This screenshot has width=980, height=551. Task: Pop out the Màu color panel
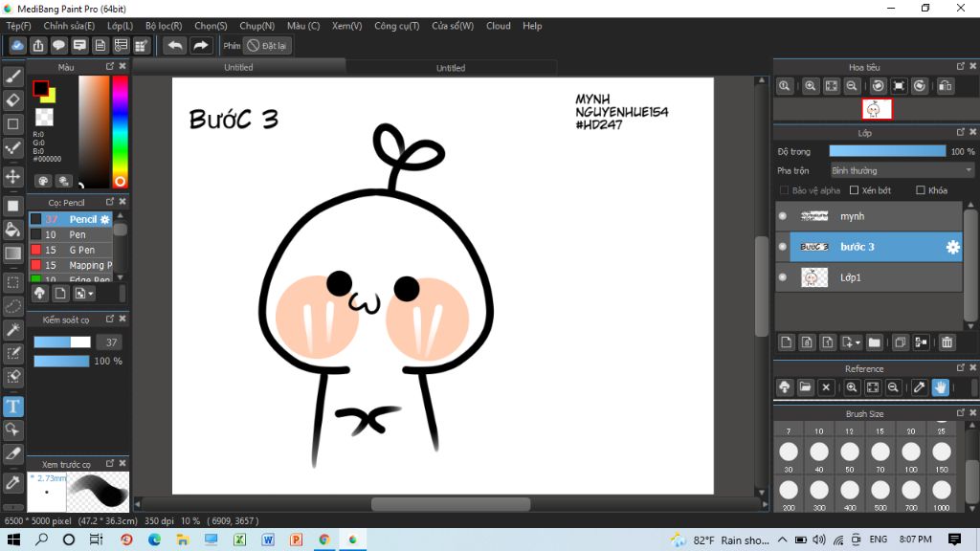[110, 66]
